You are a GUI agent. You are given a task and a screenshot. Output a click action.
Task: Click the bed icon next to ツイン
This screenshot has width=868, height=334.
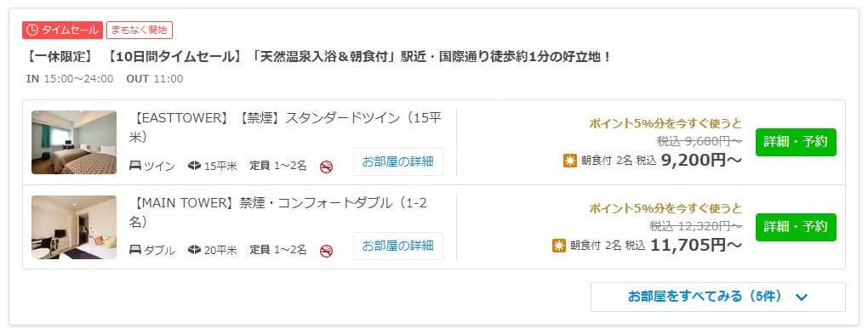coord(135,166)
